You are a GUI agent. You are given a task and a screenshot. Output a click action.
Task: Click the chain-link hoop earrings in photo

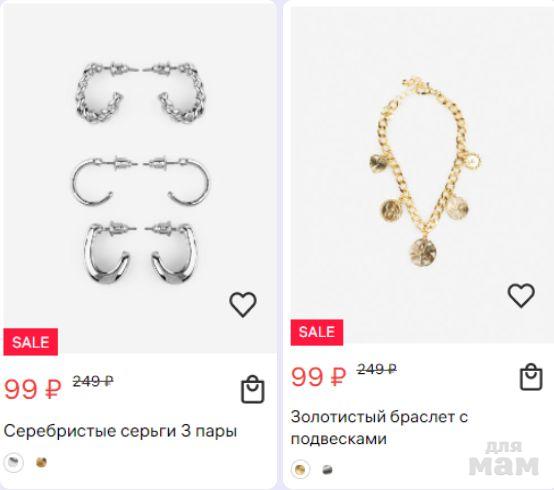(140, 93)
